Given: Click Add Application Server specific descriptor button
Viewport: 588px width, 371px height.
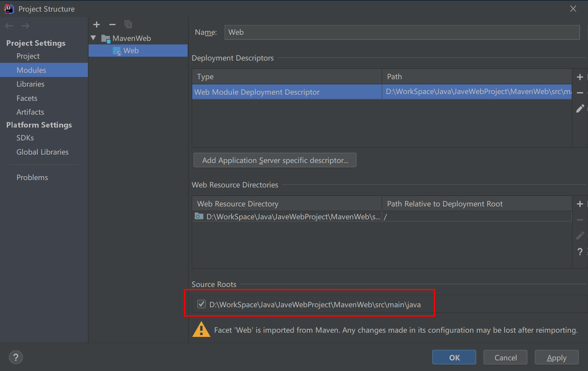Looking at the screenshot, I should (275, 160).
